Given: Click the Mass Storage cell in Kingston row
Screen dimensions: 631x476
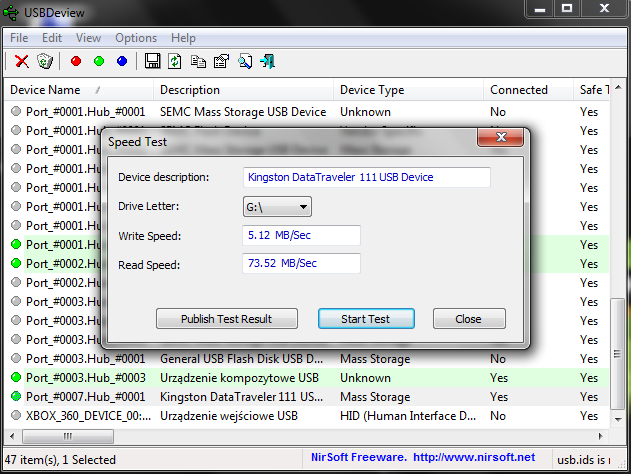Looking at the screenshot, I should click(x=375, y=397).
